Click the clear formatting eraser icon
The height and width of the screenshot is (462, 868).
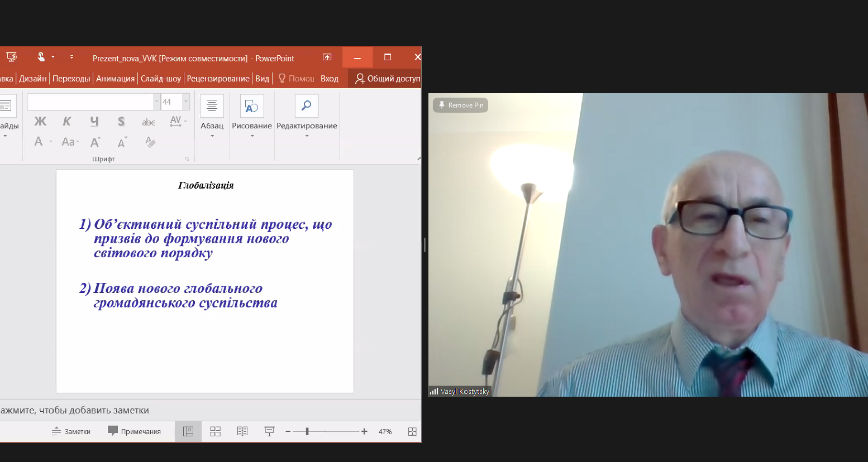[x=150, y=142]
